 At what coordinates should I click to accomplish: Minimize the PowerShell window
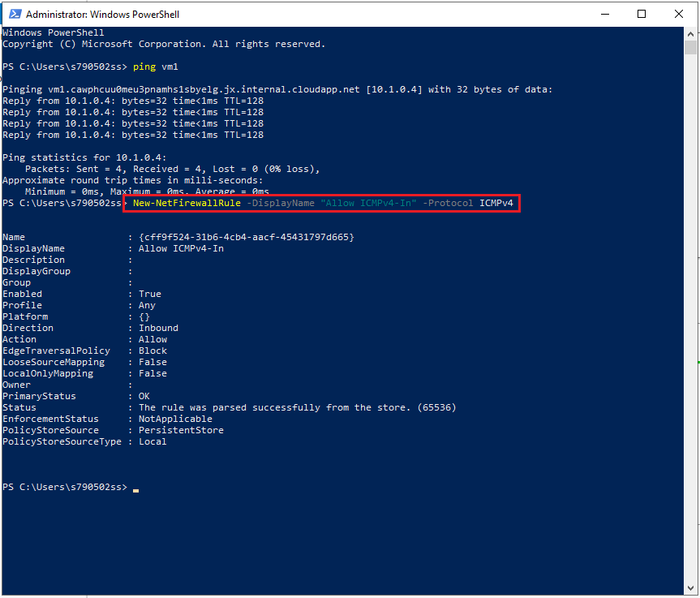click(605, 14)
